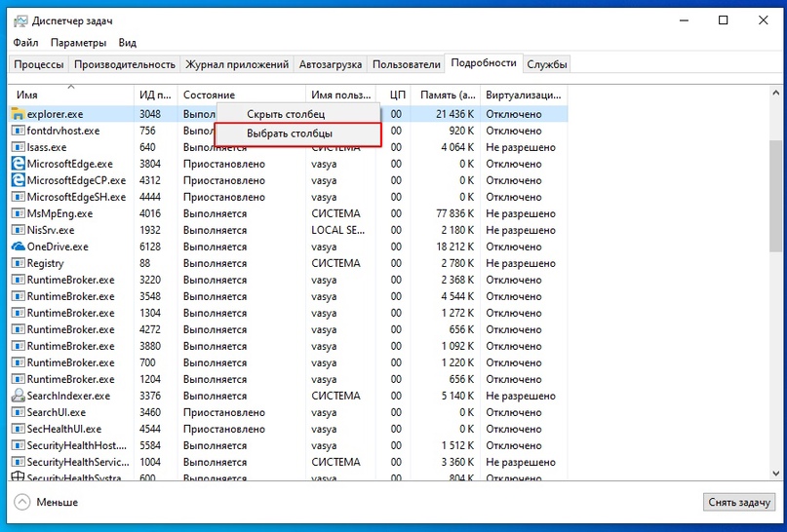Click the SearchIndexer.exe icon

click(x=18, y=396)
